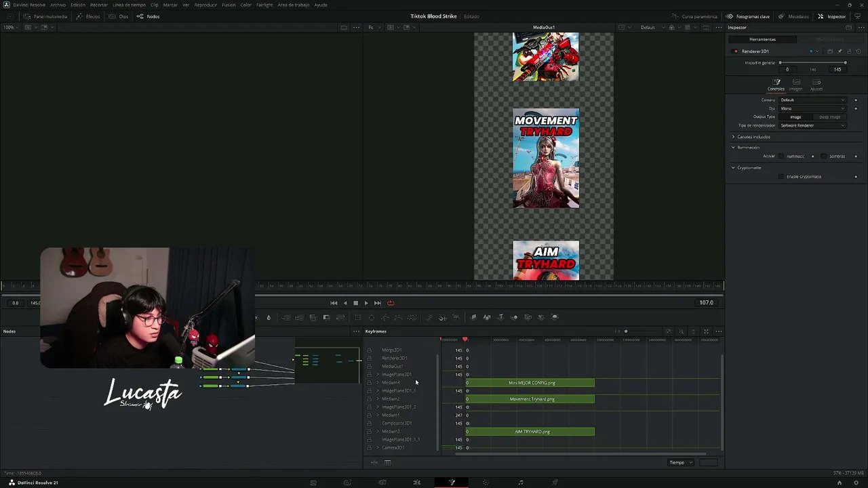
Task: Toggle Renderer3D1 node enable dot
Action: pos(736,52)
